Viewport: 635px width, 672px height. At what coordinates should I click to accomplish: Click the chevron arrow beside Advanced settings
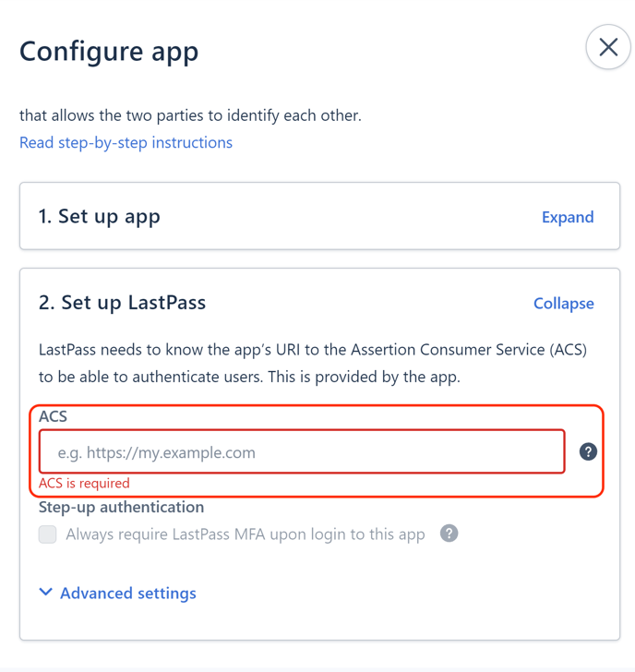[x=46, y=593]
